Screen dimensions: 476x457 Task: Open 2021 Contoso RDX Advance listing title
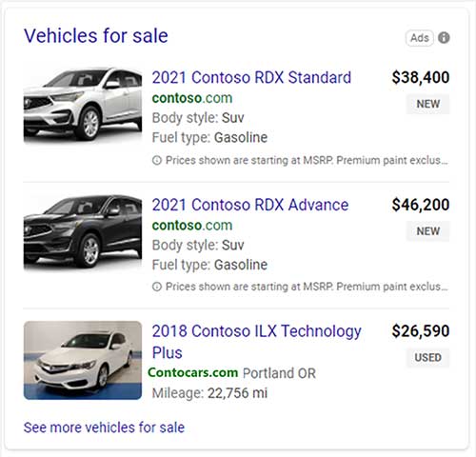point(250,205)
